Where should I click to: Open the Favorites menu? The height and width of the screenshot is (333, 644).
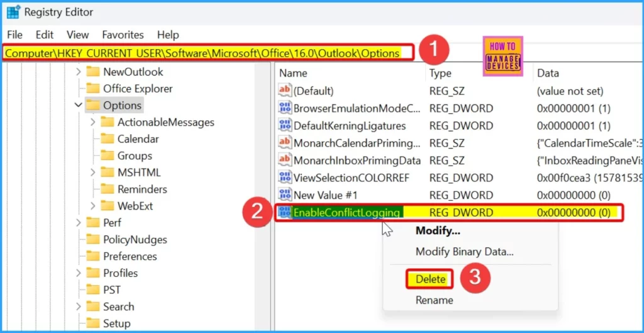(x=123, y=35)
